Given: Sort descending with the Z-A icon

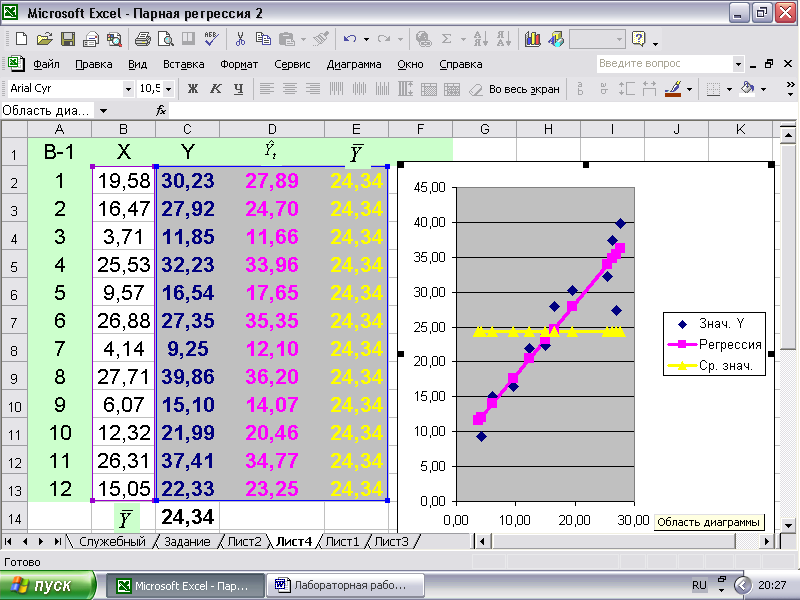Looking at the screenshot, I should [x=504, y=39].
